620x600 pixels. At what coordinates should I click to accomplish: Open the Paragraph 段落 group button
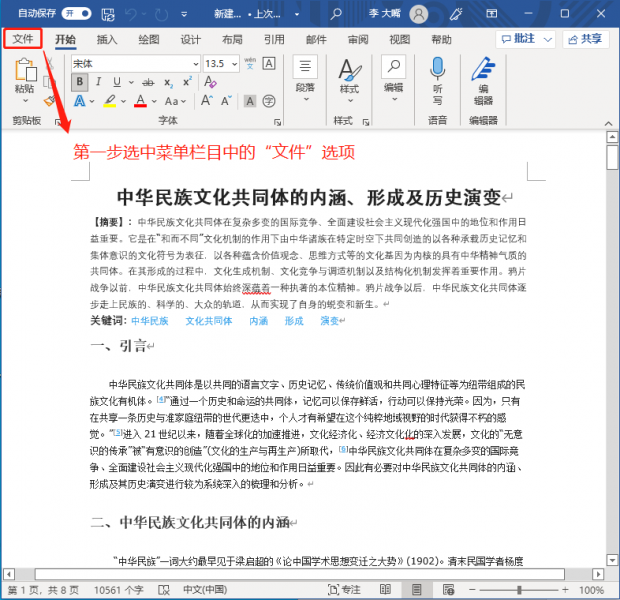point(305,79)
